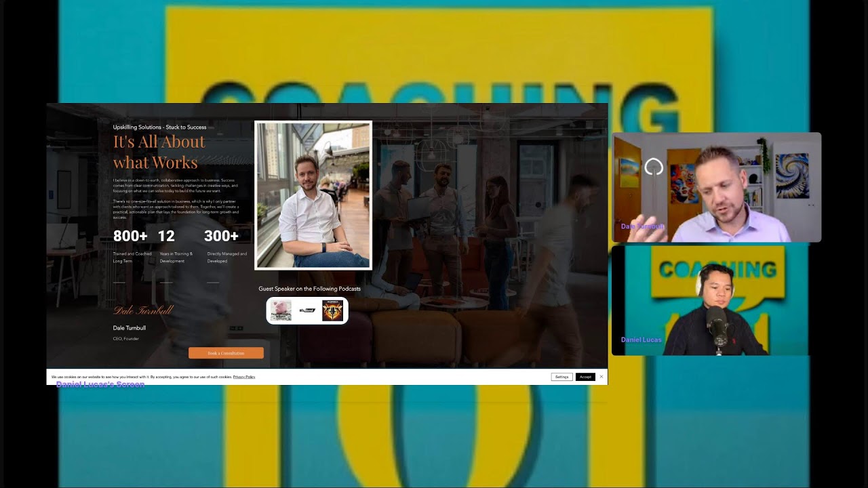Open cookie Settings in the banner

pos(561,377)
